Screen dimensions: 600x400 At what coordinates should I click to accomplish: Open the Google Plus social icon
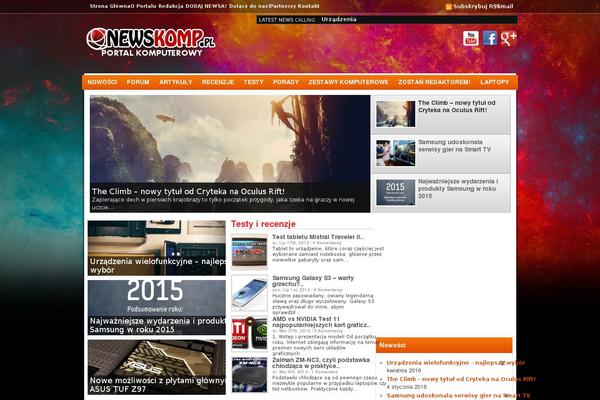coord(509,39)
